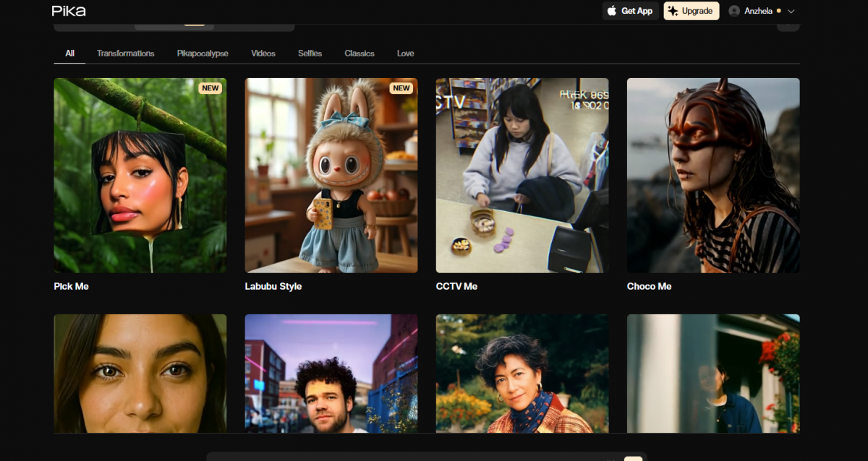Go to the Selfies tab
This screenshot has height=461, width=868.
coord(310,53)
